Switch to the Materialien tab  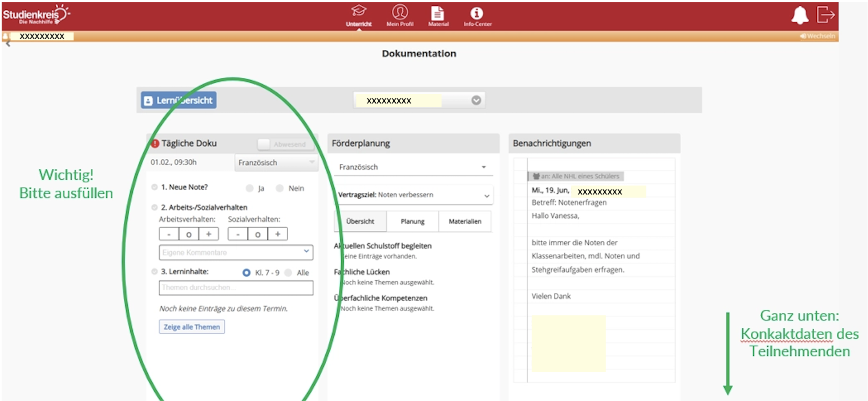pyautogui.click(x=465, y=221)
